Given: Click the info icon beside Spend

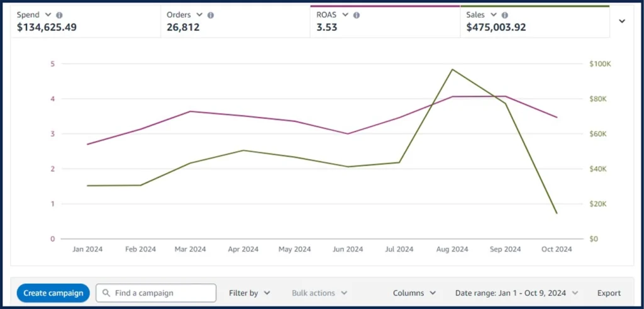Looking at the screenshot, I should pyautogui.click(x=59, y=15).
